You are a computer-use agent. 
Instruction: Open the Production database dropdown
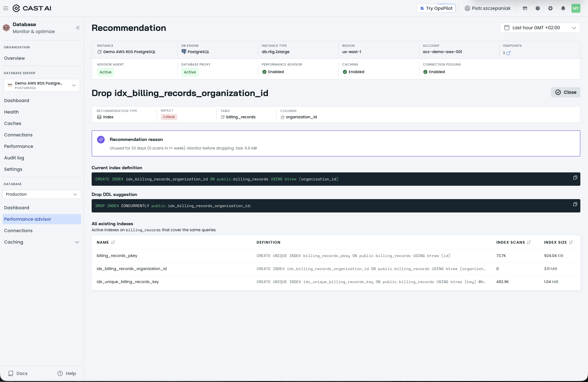click(42, 194)
